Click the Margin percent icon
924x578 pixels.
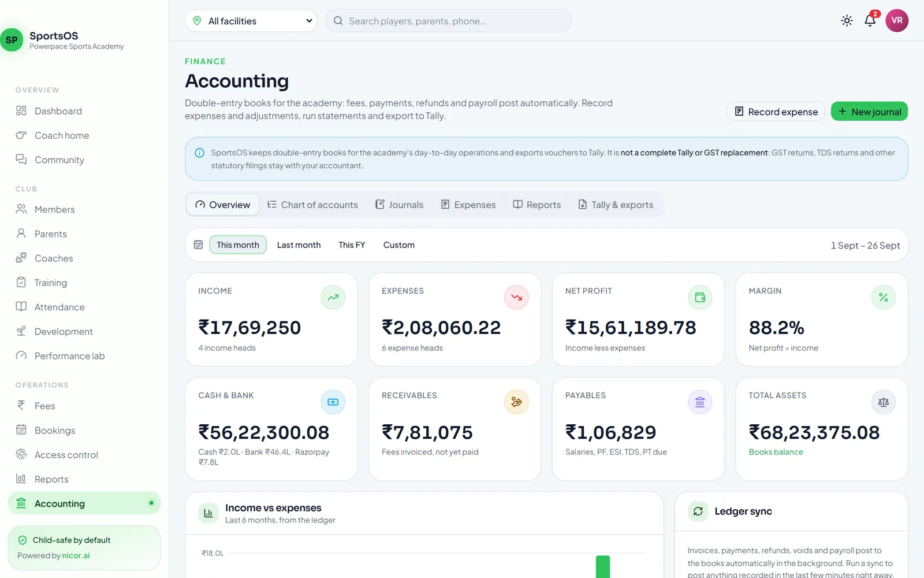(x=884, y=298)
